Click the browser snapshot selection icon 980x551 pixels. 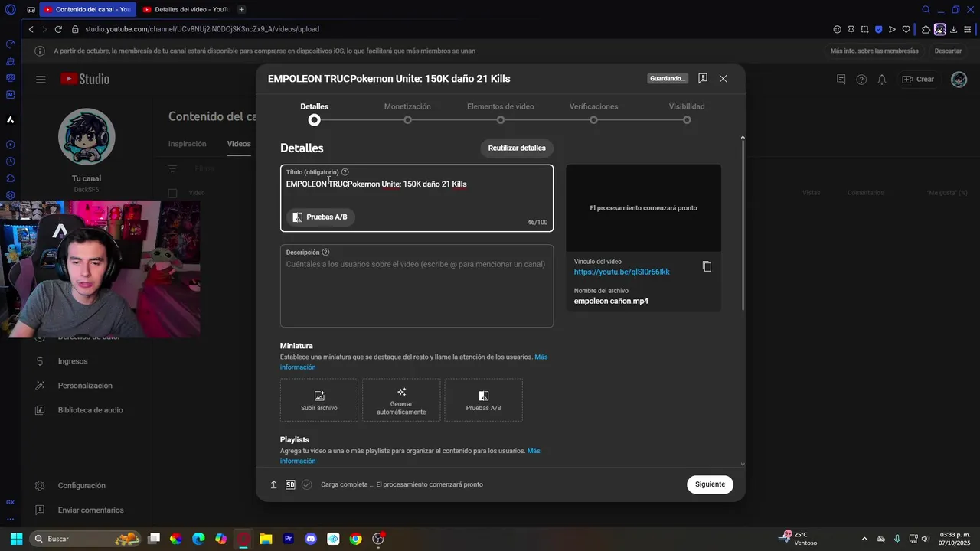864,29
